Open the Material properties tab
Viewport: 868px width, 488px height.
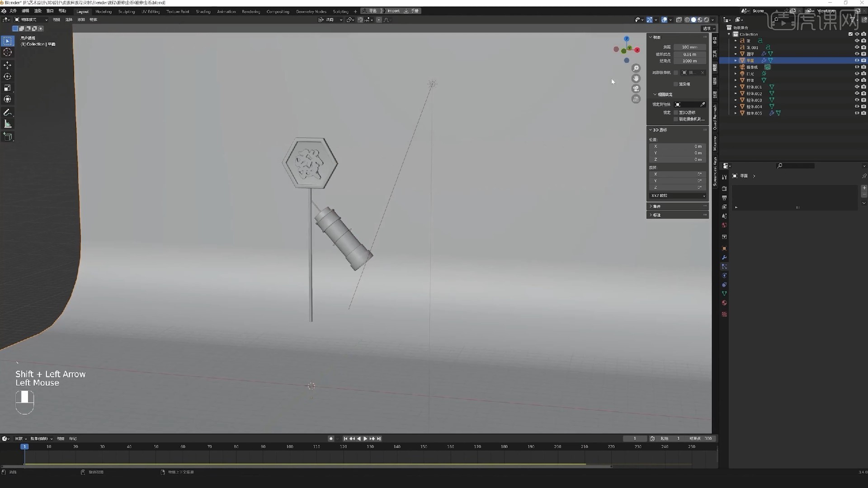pos(724,303)
